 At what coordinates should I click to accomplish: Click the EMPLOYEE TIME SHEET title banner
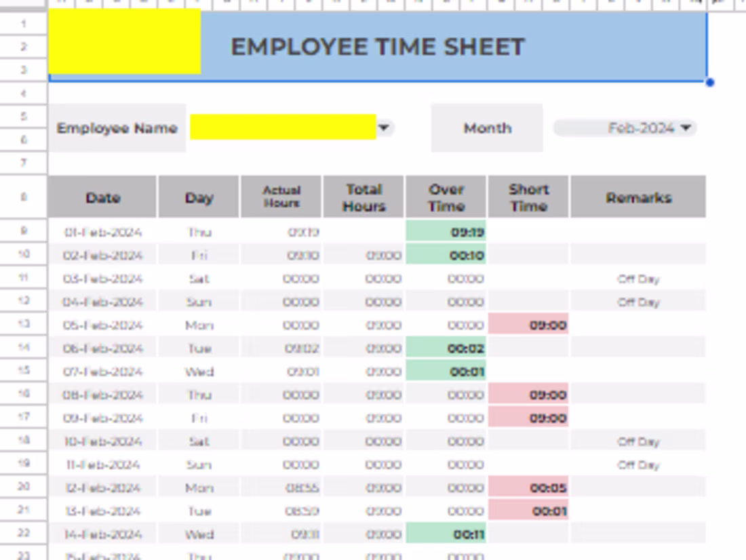pos(377,47)
